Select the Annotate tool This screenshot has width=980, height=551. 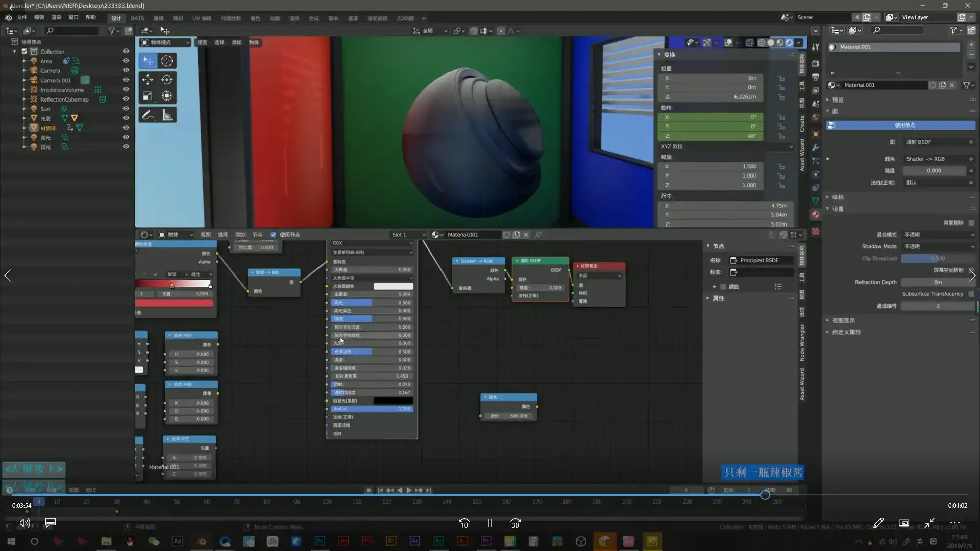tap(148, 114)
